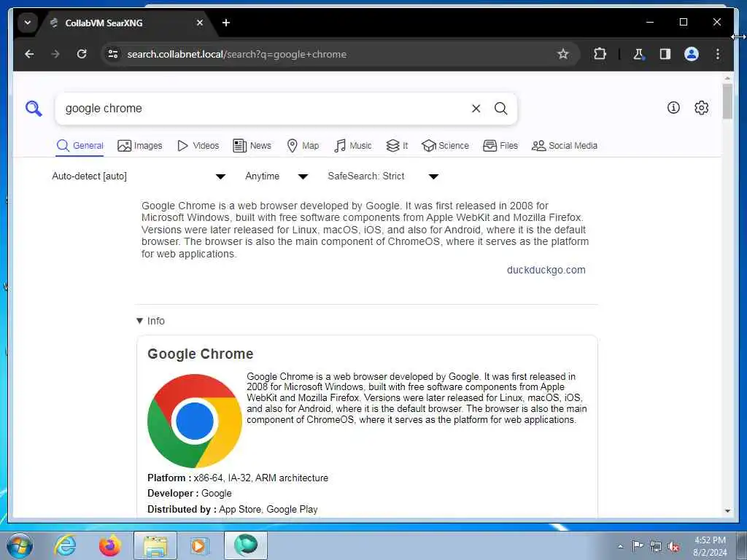
Task: Collapse the Info section triangle
Action: coord(139,321)
